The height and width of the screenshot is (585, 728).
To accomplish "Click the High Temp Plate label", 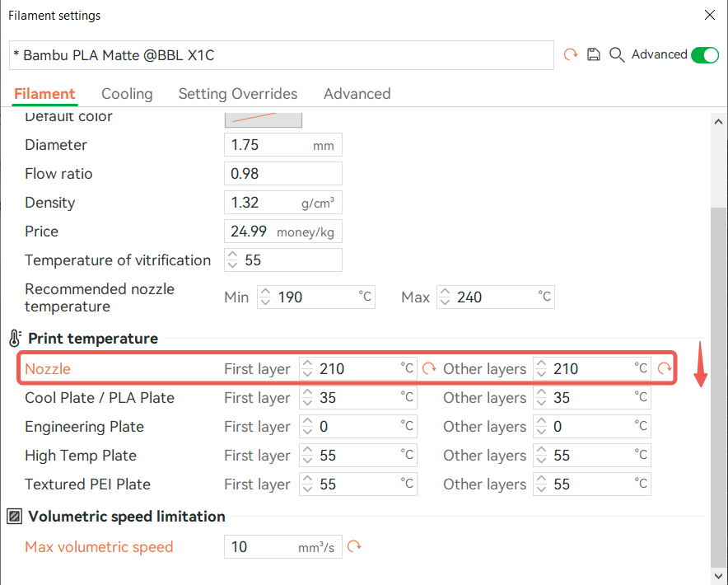I will 81,456.
